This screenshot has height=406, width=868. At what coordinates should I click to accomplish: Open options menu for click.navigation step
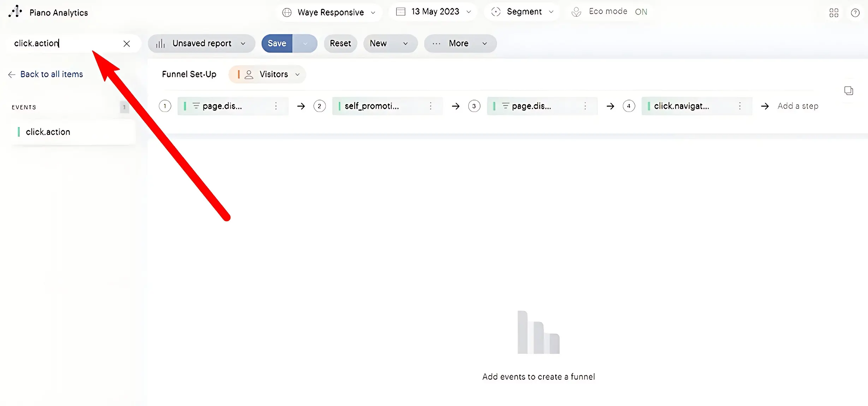click(740, 106)
